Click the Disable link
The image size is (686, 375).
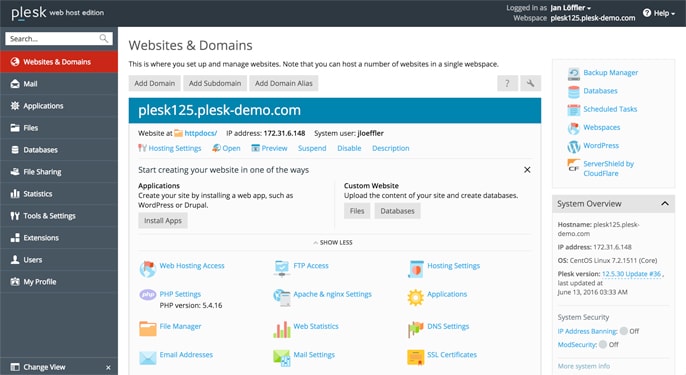pos(349,148)
